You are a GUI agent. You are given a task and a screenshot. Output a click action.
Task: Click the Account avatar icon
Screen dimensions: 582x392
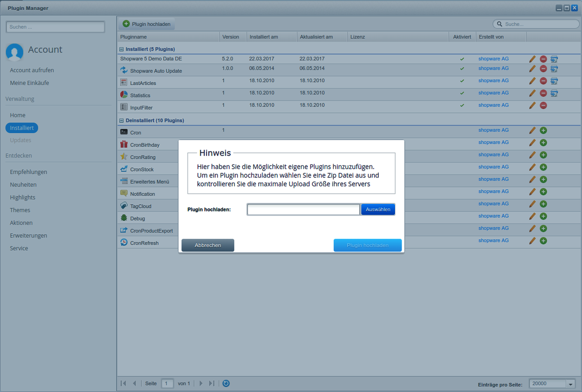[x=15, y=52]
